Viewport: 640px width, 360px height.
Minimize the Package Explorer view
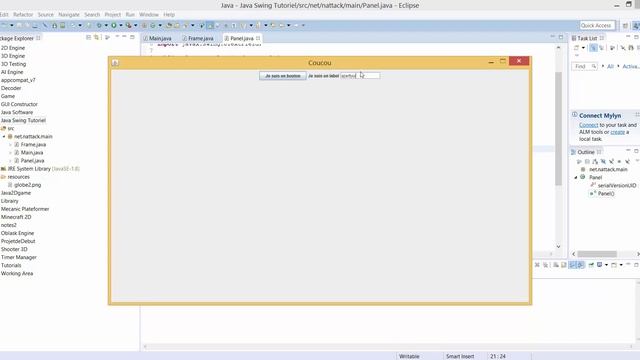tap(124, 37)
